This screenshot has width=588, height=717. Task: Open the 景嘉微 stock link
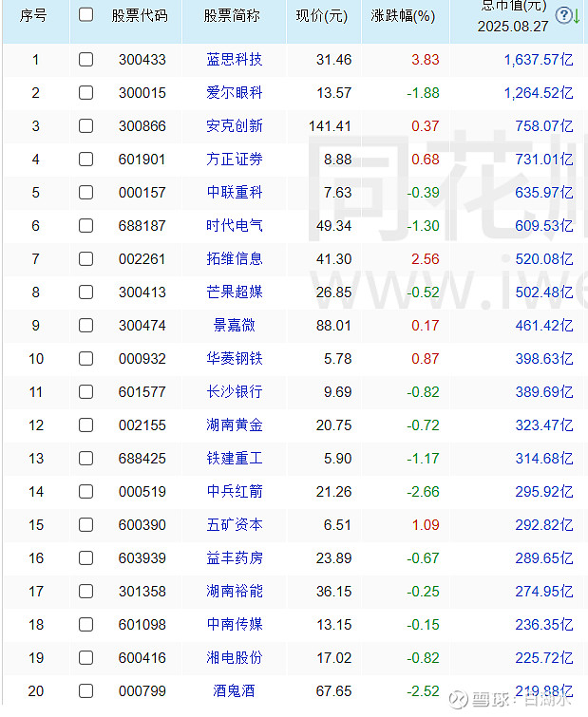click(x=234, y=325)
